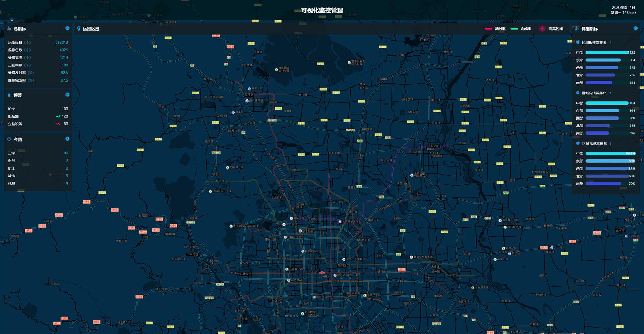Click the clock icon beside 考勤
The image size is (644, 334).
click(9, 139)
